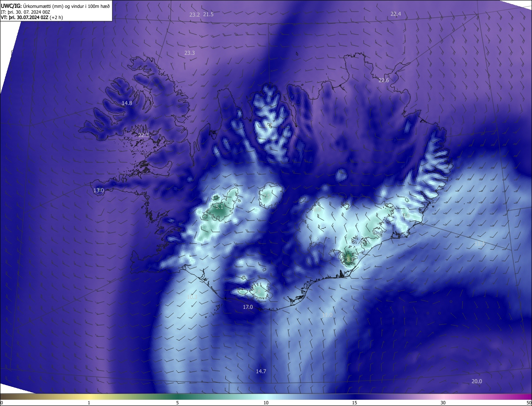Click the map value '21.5' near the top edge
Image resolution: width=532 pixels, height=406 pixels.
[208, 15]
